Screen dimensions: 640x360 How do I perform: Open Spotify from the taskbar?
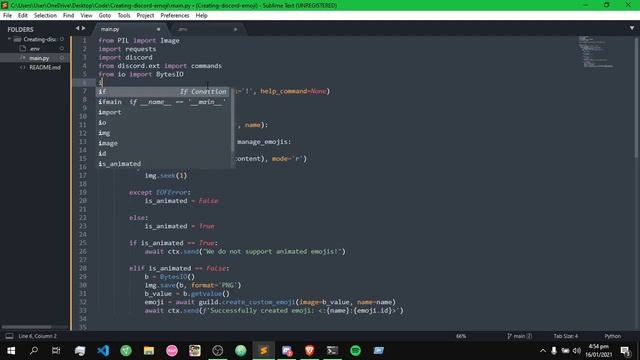[x=356, y=351]
